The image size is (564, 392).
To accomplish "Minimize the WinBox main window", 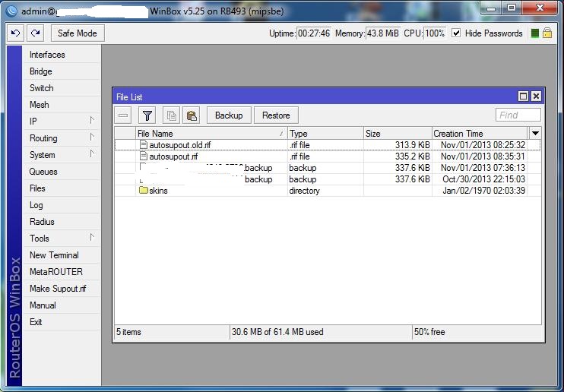I will click(x=491, y=8).
